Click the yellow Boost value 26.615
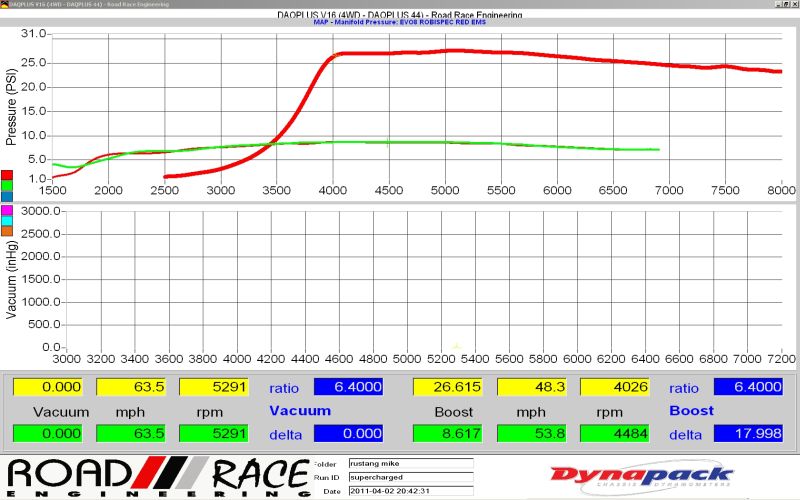This screenshot has width=800, height=500. point(447,387)
